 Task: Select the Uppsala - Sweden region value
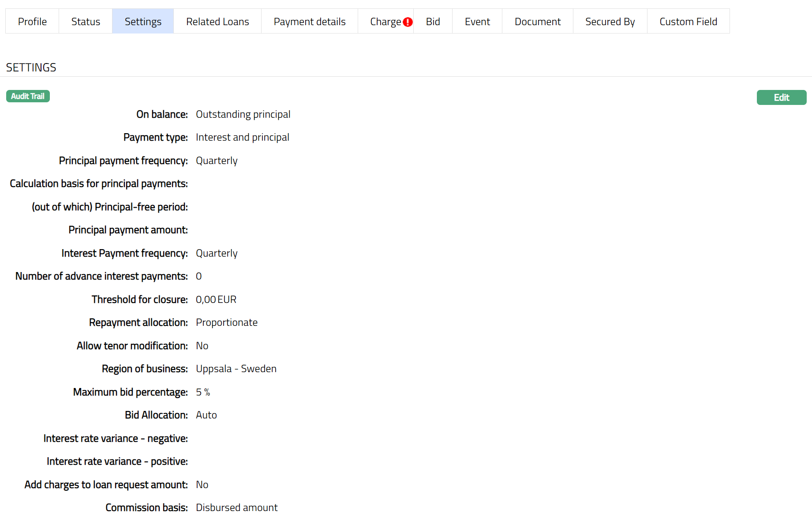[236, 369]
